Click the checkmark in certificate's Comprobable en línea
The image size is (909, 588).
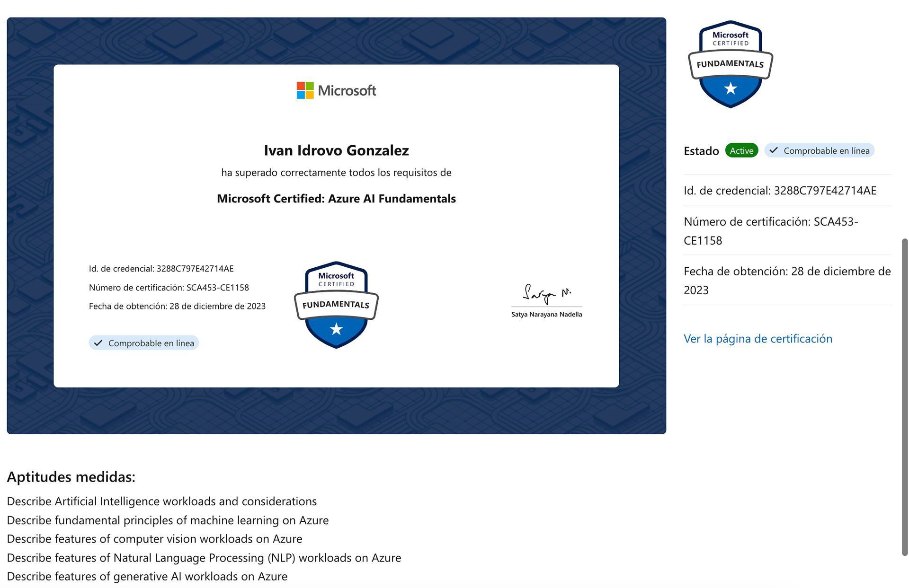tap(98, 343)
